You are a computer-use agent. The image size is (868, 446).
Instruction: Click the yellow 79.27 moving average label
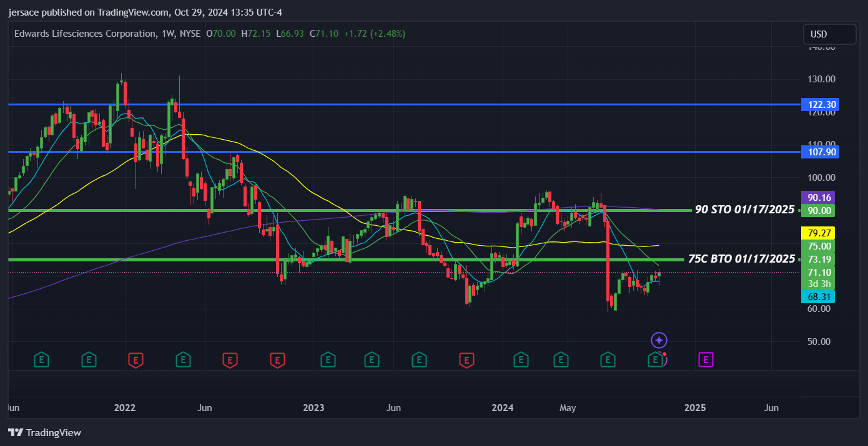[817, 233]
